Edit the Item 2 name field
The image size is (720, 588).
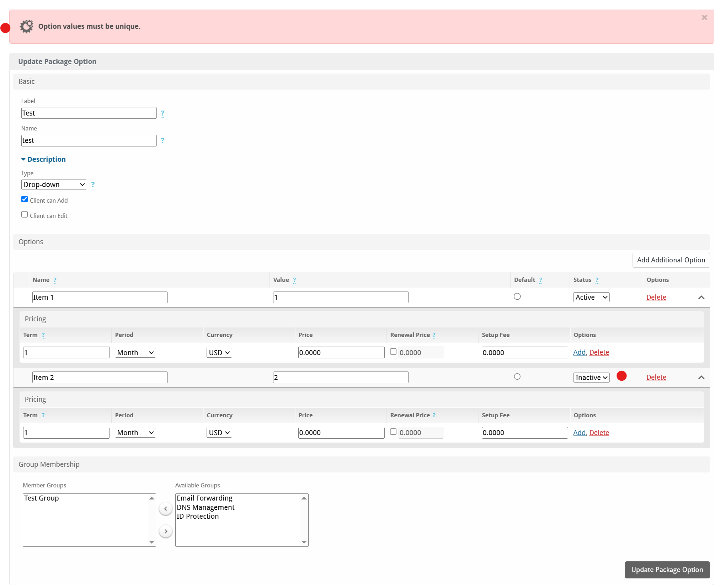click(100, 378)
